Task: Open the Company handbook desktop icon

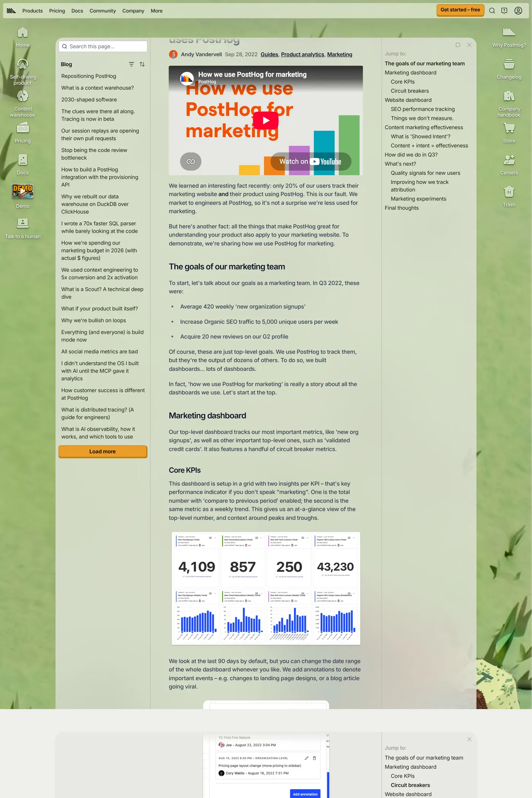Action: pos(509,104)
